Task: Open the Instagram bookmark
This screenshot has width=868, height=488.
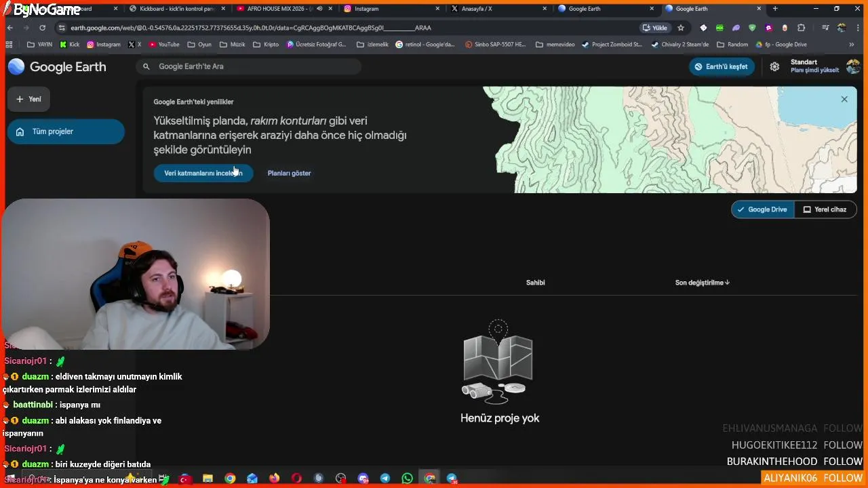Action: tap(103, 45)
